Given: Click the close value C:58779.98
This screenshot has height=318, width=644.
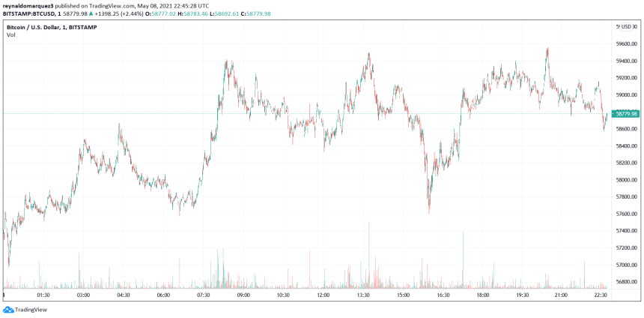Looking at the screenshot, I should point(256,14).
